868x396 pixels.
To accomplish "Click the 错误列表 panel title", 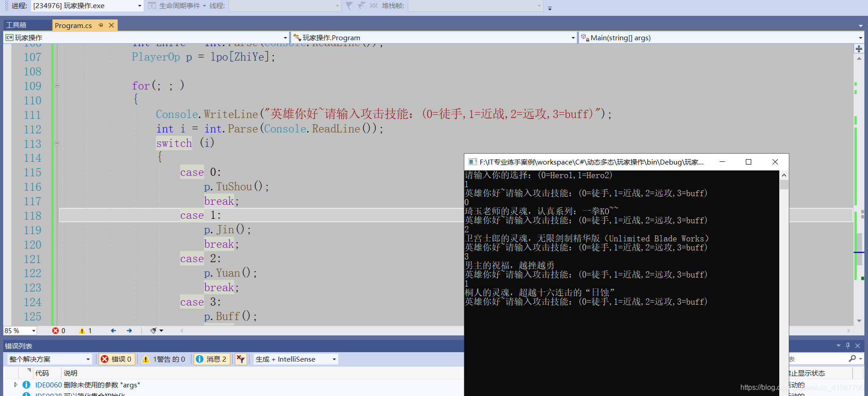I will pyautogui.click(x=19, y=346).
